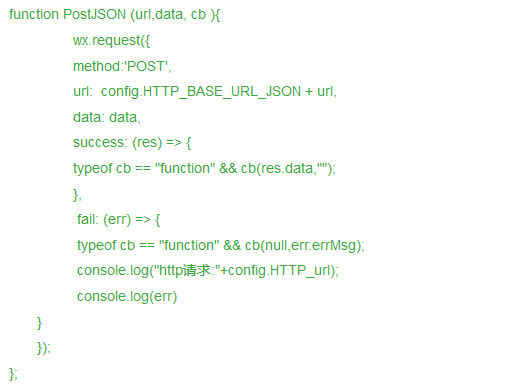Click the + url, text ending the url line
Image resolution: width=527 pixels, height=391 pixels.
(x=321, y=91)
